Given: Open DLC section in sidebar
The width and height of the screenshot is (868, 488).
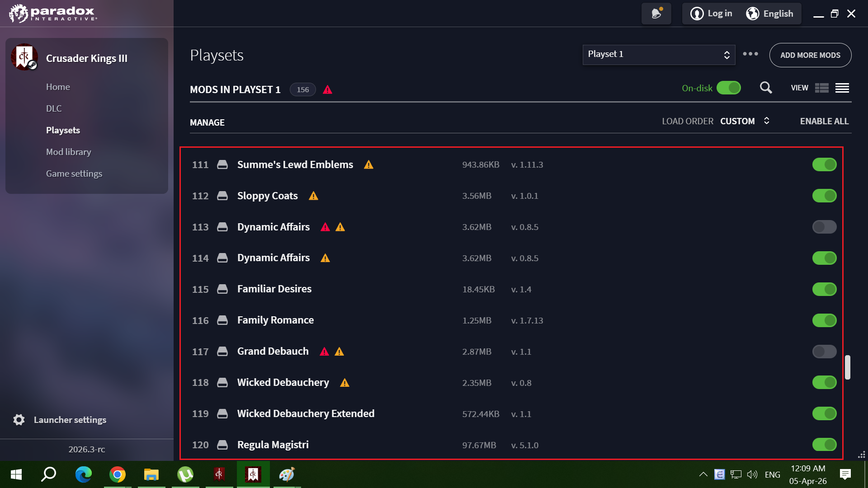Looking at the screenshot, I should pyautogui.click(x=54, y=108).
